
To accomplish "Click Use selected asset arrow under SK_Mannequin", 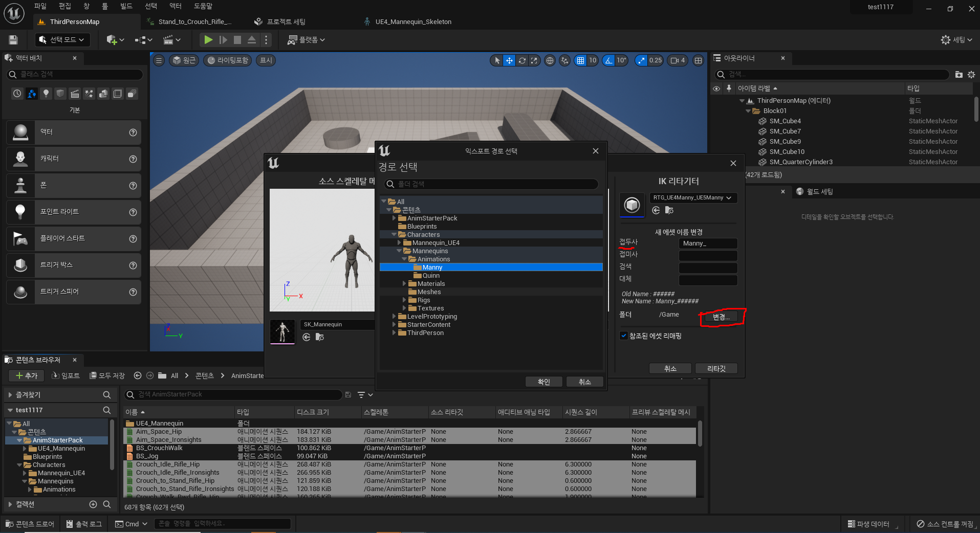I will (306, 337).
